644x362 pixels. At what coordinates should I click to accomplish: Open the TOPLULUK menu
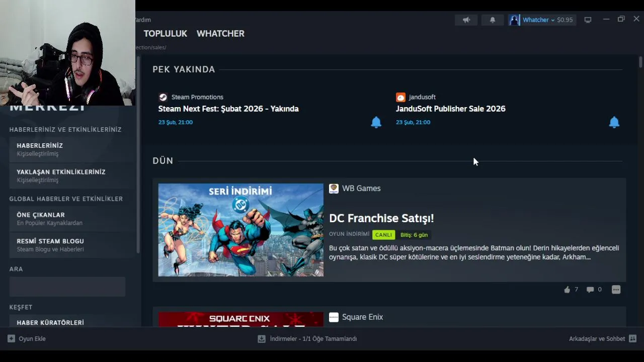[x=166, y=34]
